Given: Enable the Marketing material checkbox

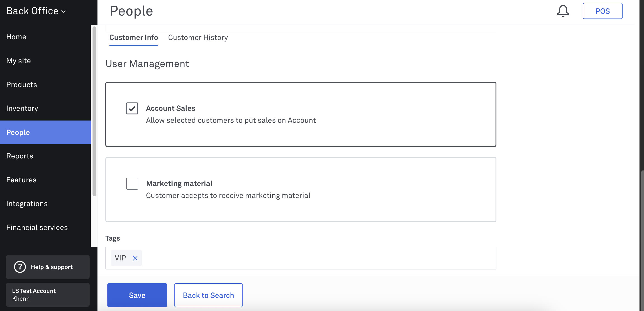Looking at the screenshot, I should (132, 183).
